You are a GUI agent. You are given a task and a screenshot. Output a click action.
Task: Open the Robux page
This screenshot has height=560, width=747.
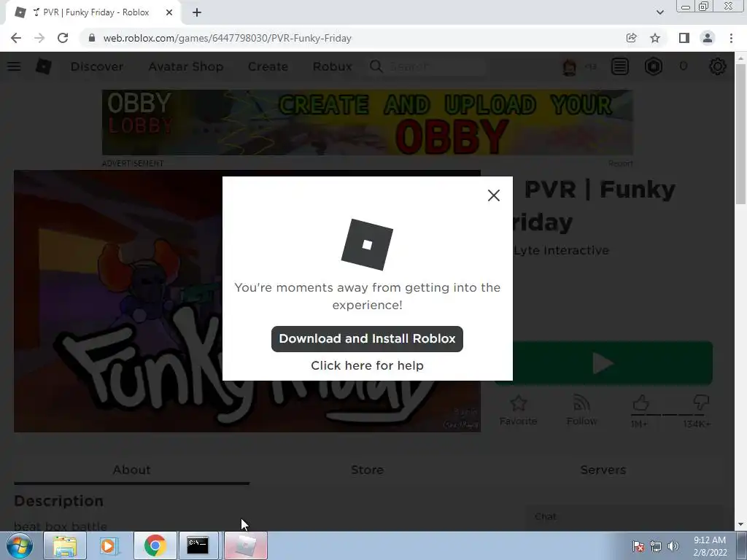point(332,66)
